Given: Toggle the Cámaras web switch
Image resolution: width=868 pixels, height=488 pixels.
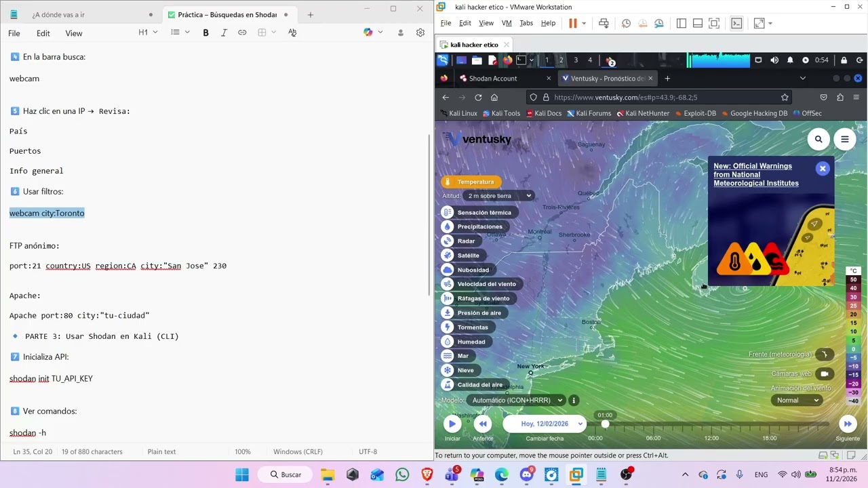Looking at the screenshot, I should point(825,373).
